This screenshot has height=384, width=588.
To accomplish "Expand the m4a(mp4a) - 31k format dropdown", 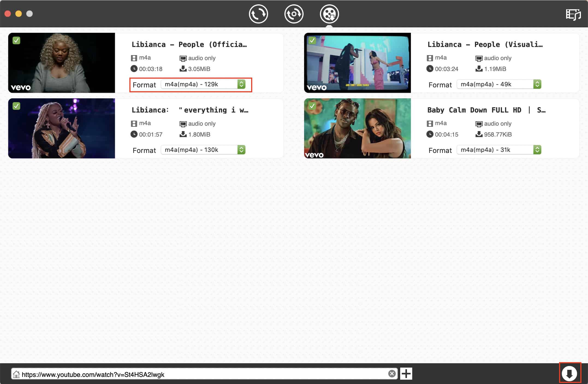I will 499,150.
